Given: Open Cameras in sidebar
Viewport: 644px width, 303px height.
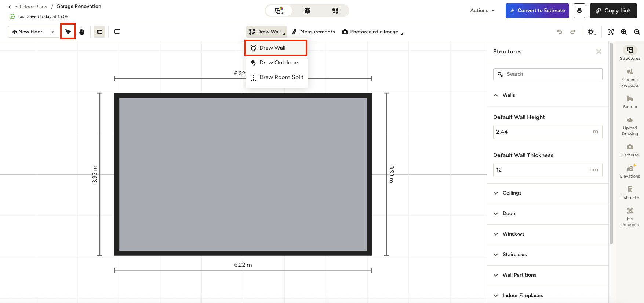Looking at the screenshot, I should click(630, 150).
